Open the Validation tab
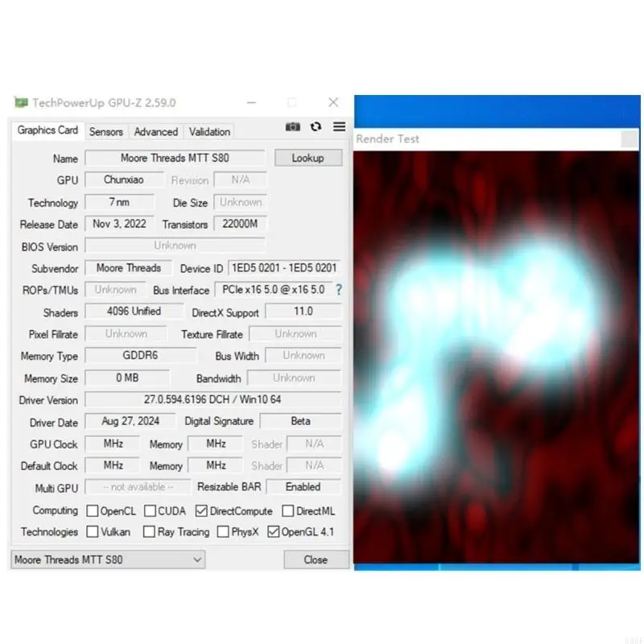644x644 pixels. pyautogui.click(x=209, y=132)
